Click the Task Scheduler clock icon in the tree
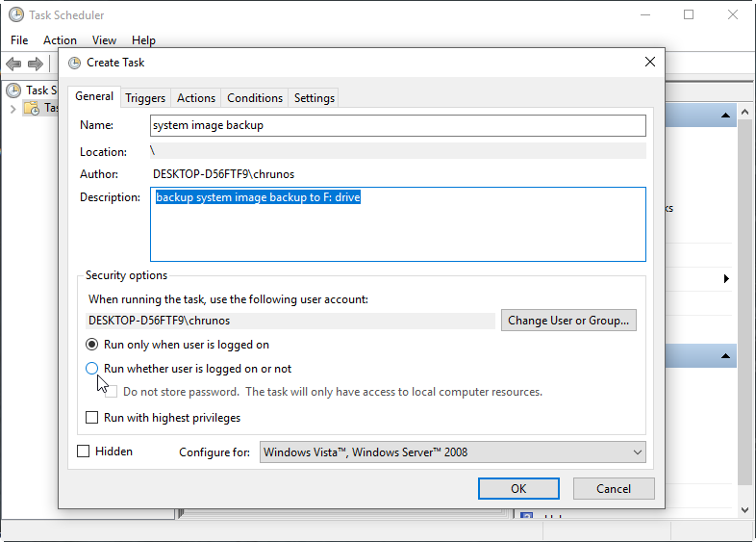The width and height of the screenshot is (756, 542). (13, 90)
